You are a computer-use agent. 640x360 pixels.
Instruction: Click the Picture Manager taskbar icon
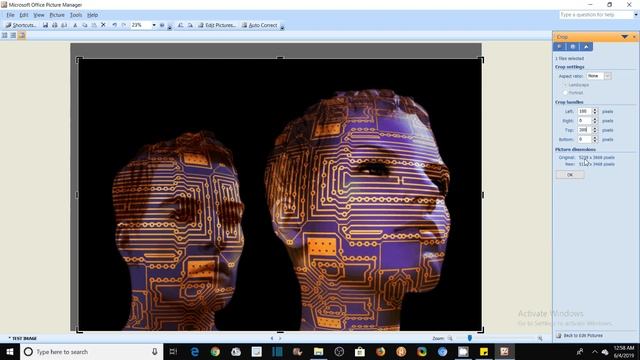[504, 352]
